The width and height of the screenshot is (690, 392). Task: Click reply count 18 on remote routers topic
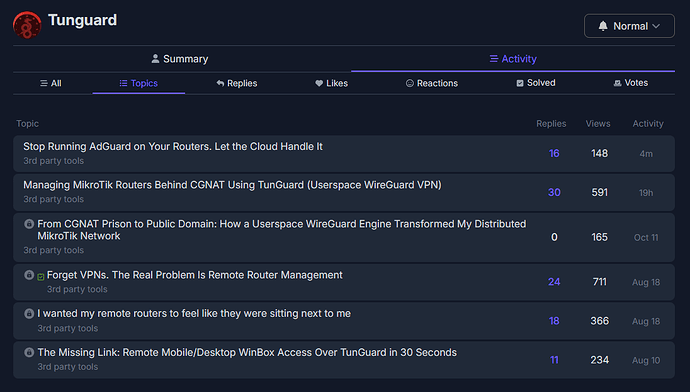pyautogui.click(x=554, y=321)
